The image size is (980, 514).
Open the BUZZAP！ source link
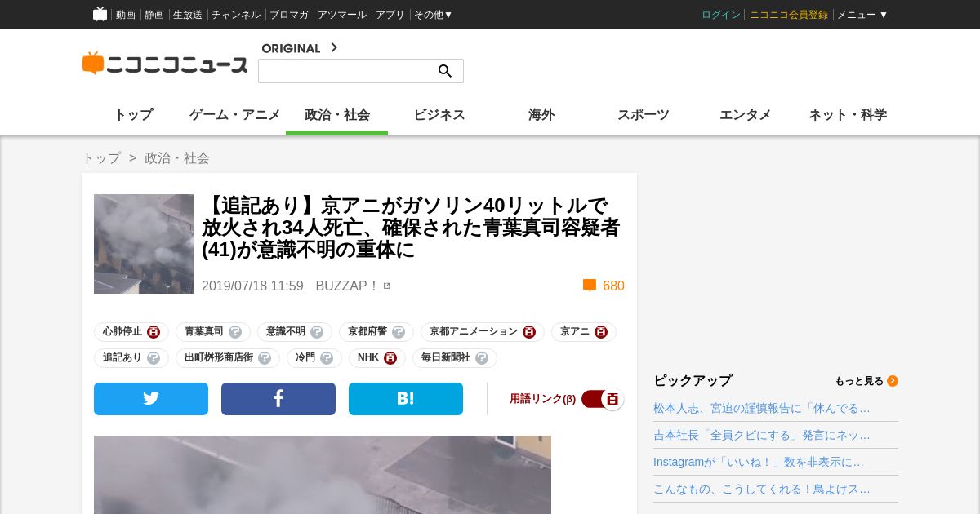click(347, 286)
